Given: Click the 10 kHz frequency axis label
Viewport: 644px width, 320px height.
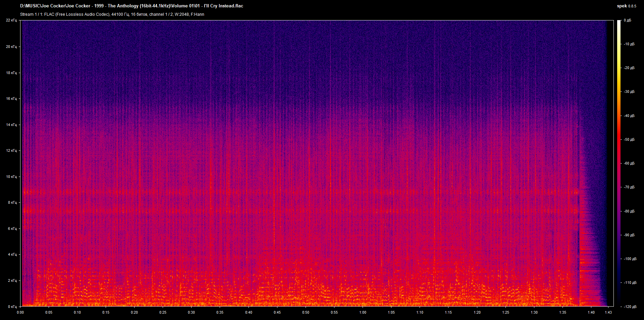Looking at the screenshot, I should [11, 177].
